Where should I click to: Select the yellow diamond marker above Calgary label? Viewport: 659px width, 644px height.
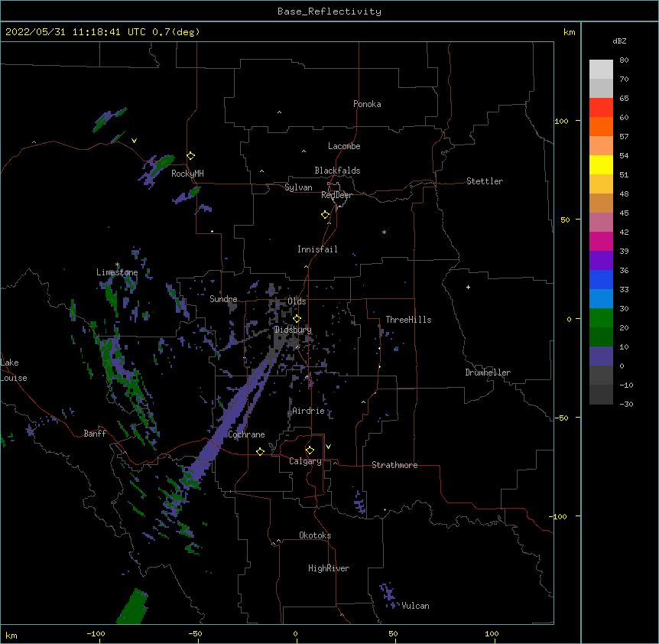(x=310, y=450)
